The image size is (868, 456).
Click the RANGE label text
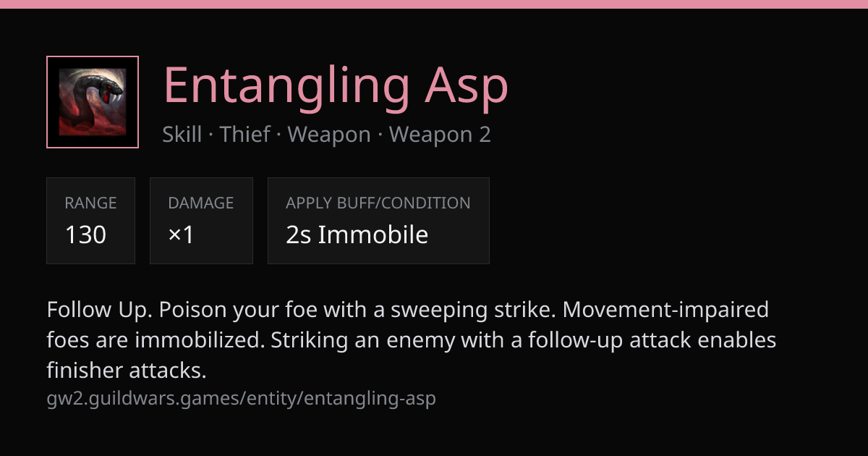(x=90, y=203)
